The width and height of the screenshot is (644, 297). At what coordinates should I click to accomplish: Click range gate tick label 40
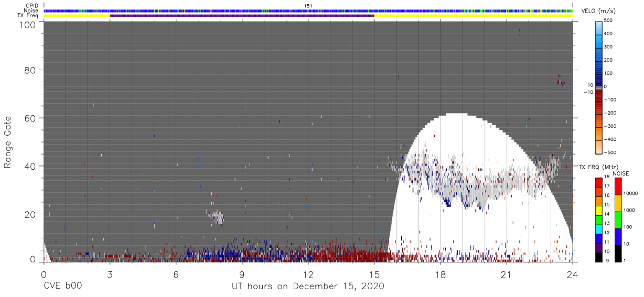(29, 166)
